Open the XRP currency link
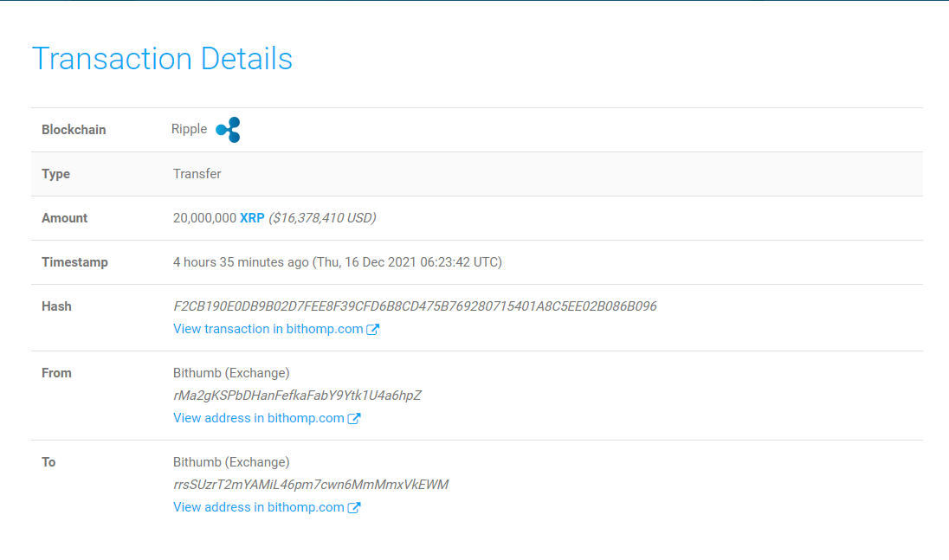Image resolution: width=949 pixels, height=560 pixels. [x=252, y=218]
